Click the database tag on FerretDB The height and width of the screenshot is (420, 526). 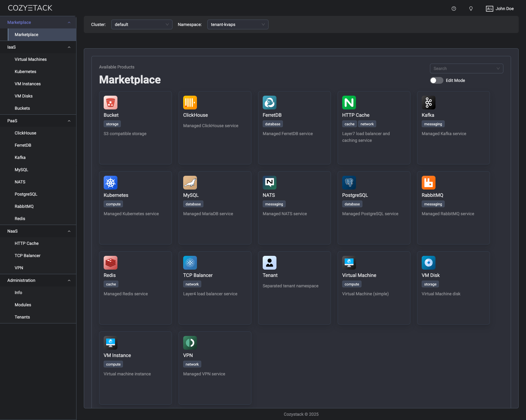(x=272, y=124)
